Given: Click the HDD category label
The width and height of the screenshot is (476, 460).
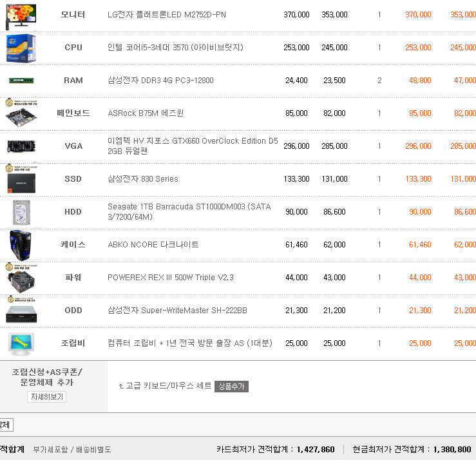Looking at the screenshot, I should (x=73, y=211).
